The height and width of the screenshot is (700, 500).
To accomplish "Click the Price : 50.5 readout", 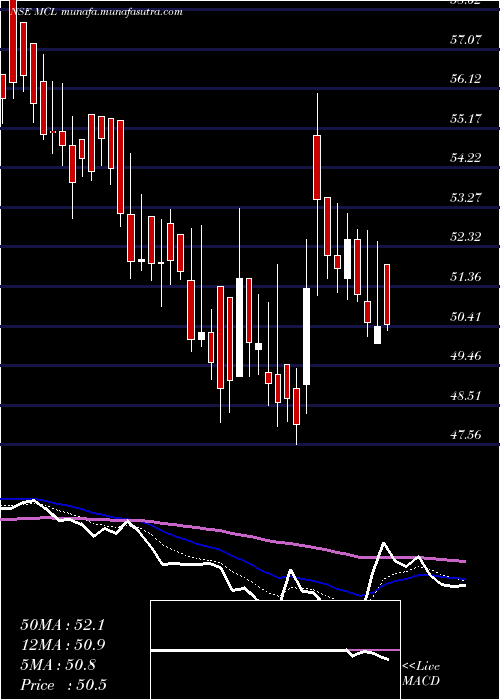I will (x=63, y=685).
